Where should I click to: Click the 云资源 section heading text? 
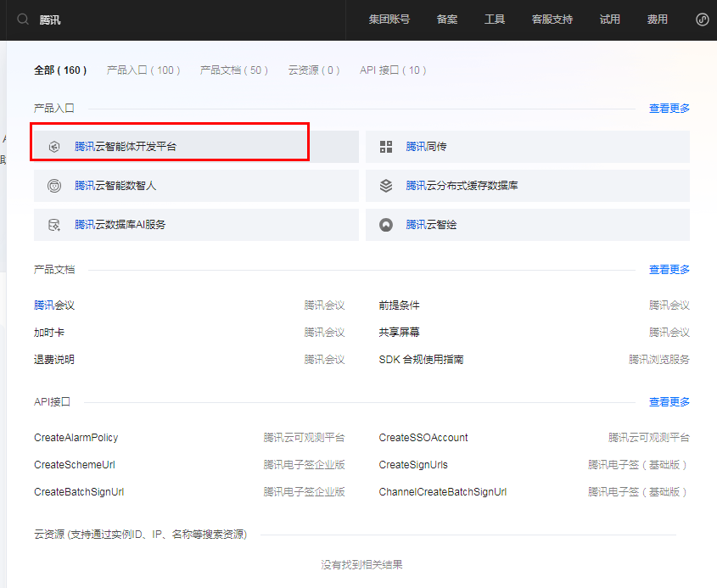coord(140,534)
